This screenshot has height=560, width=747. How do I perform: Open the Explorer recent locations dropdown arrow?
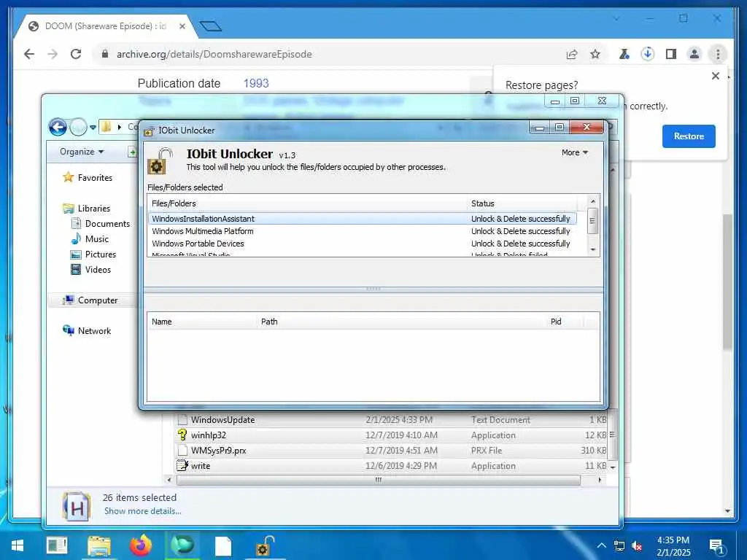tap(93, 127)
